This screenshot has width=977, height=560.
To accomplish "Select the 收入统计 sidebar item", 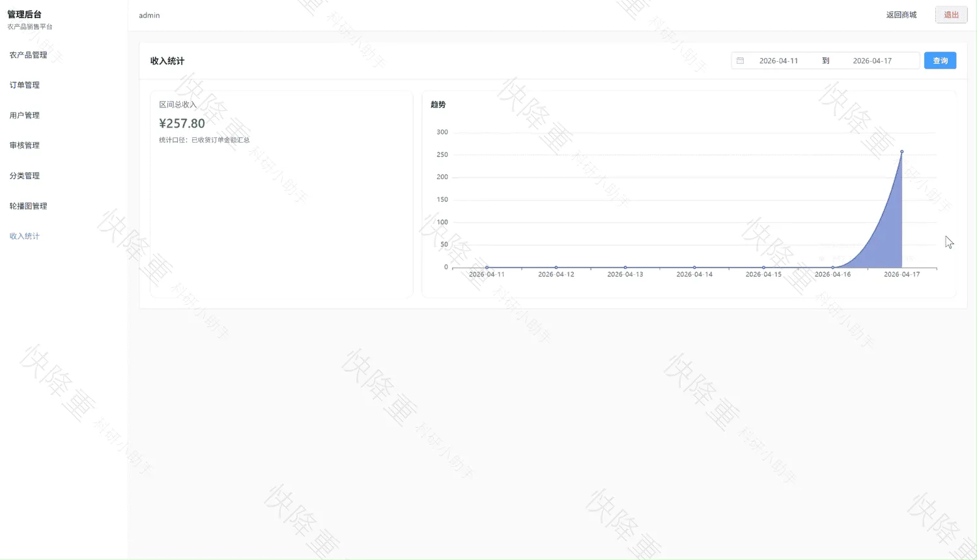I will coord(24,236).
